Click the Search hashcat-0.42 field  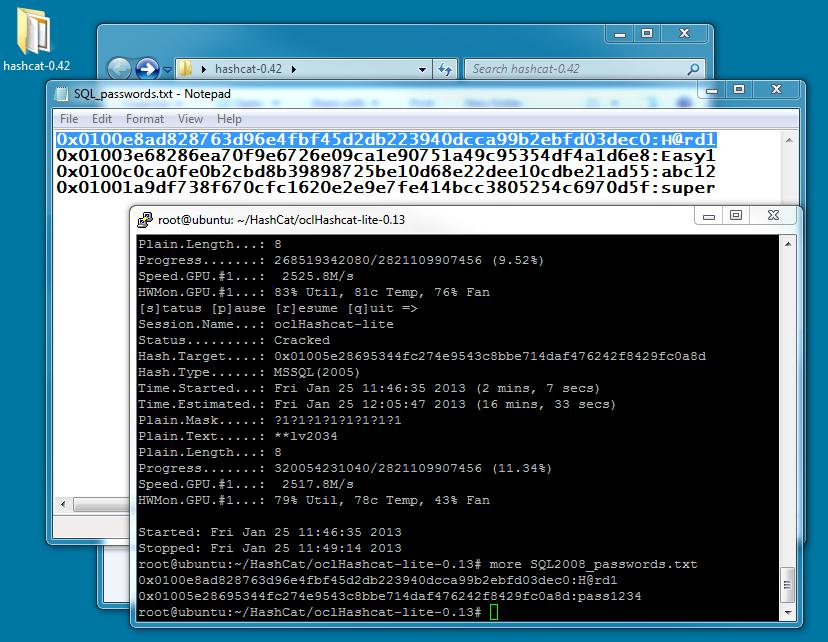tap(576, 69)
